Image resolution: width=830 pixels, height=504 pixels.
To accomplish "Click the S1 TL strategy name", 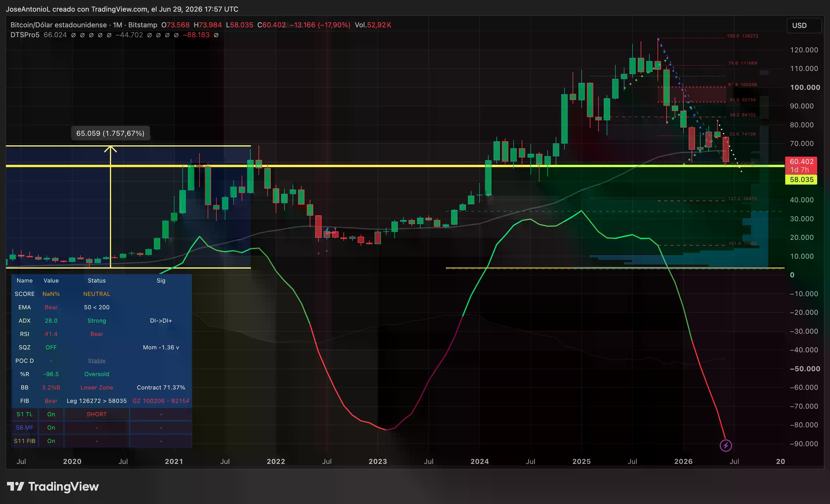I will (x=25, y=414).
